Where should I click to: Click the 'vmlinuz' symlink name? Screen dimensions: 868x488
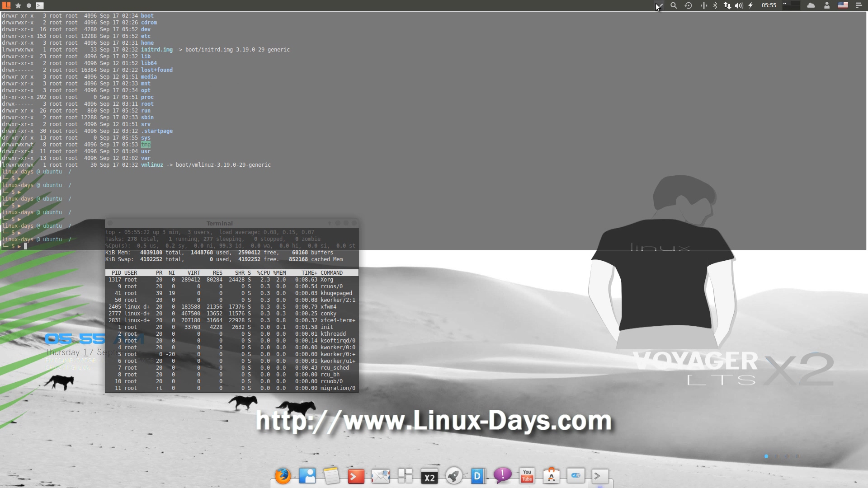point(152,165)
